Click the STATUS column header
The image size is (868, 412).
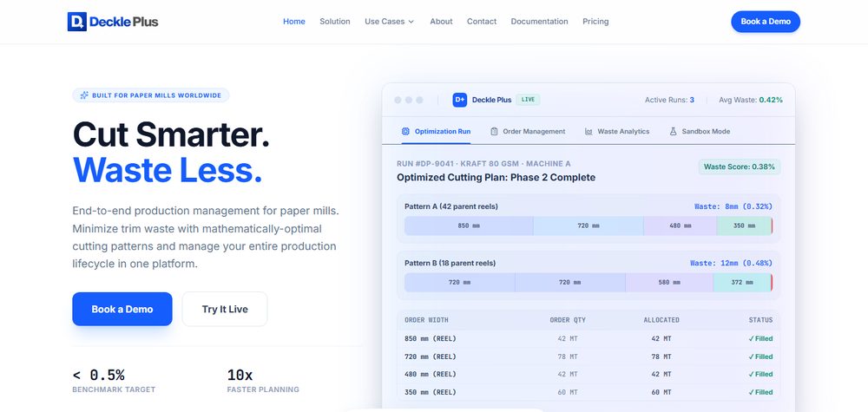click(760, 320)
